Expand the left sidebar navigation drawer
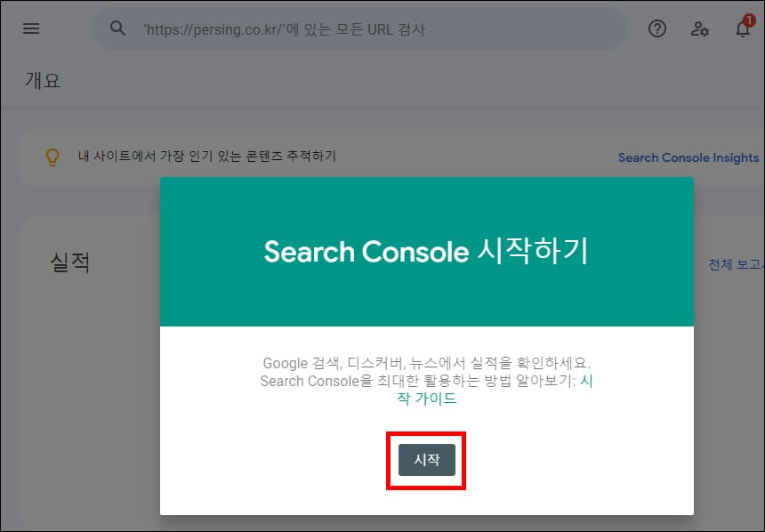The image size is (765, 532). tap(31, 28)
